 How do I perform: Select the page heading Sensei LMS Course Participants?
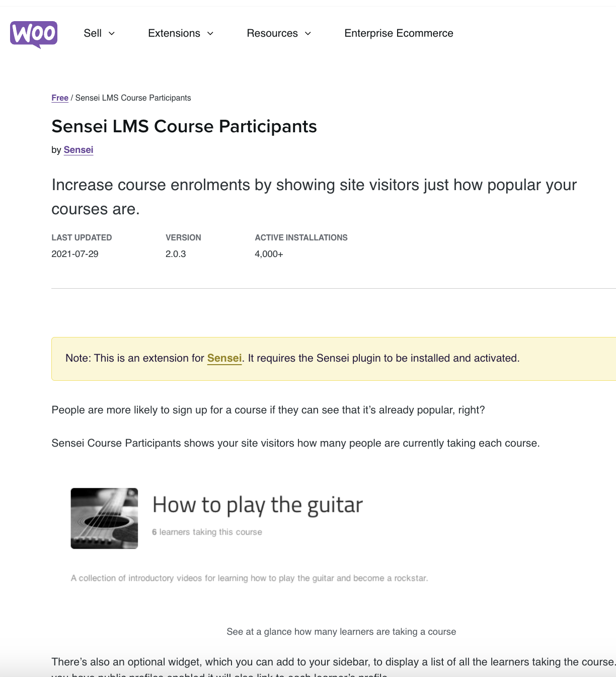click(184, 126)
